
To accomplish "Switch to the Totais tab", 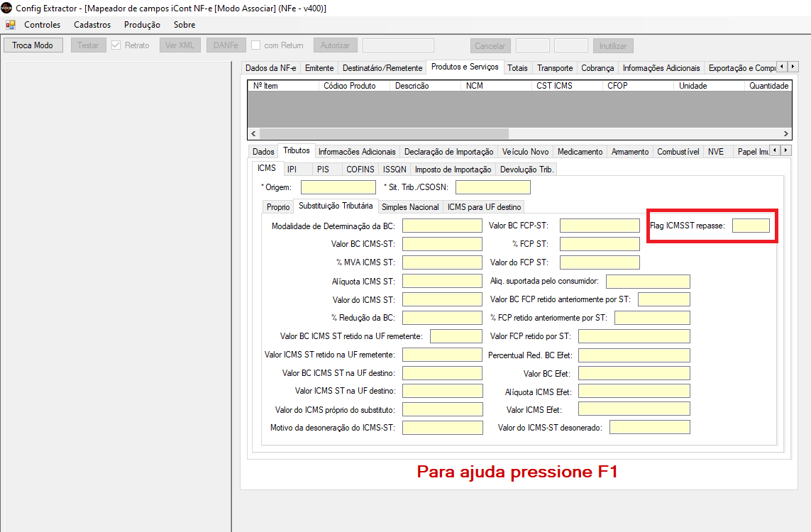I will click(x=517, y=68).
